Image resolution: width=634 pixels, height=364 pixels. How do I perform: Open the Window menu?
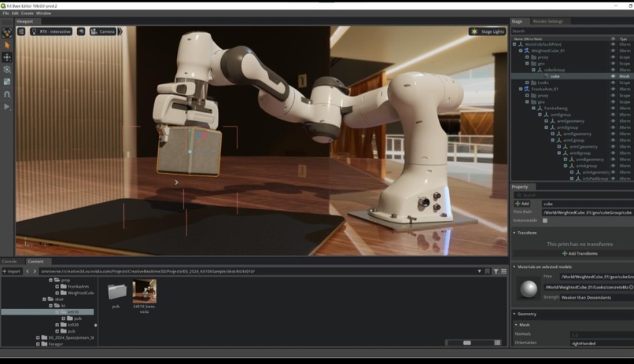43,13
